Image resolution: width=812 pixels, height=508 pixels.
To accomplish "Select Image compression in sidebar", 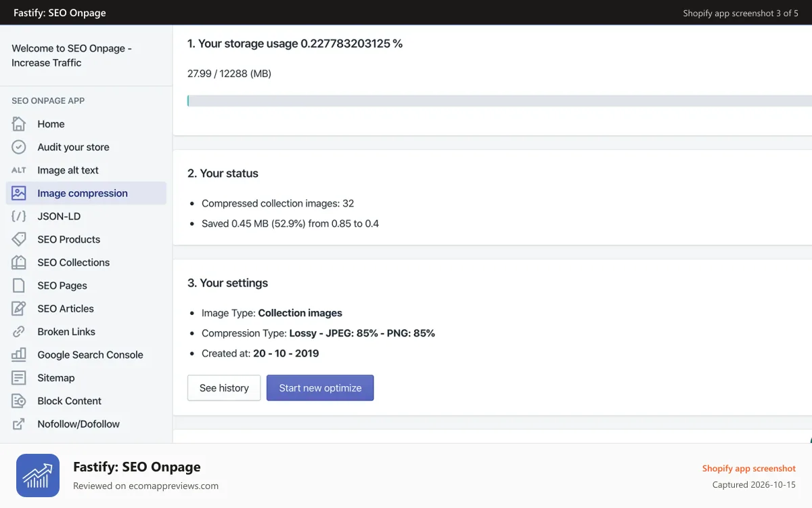I will (x=86, y=193).
